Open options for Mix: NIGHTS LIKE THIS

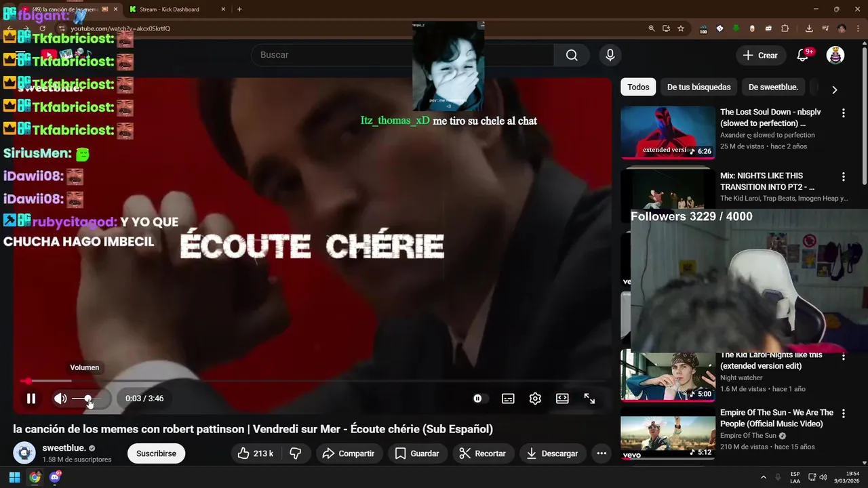pyautogui.click(x=844, y=177)
